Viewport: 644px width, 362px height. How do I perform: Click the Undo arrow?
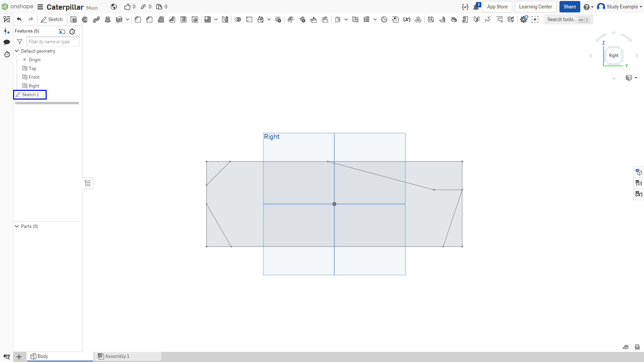tap(19, 19)
